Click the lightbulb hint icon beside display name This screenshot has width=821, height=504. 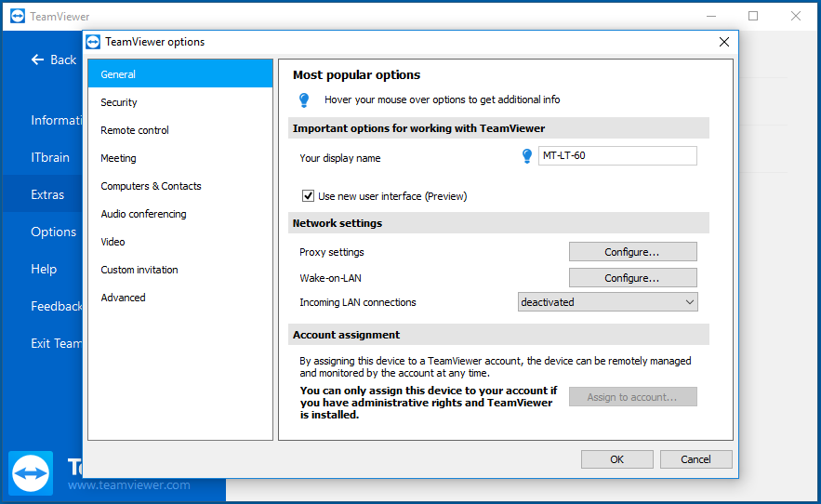click(527, 156)
